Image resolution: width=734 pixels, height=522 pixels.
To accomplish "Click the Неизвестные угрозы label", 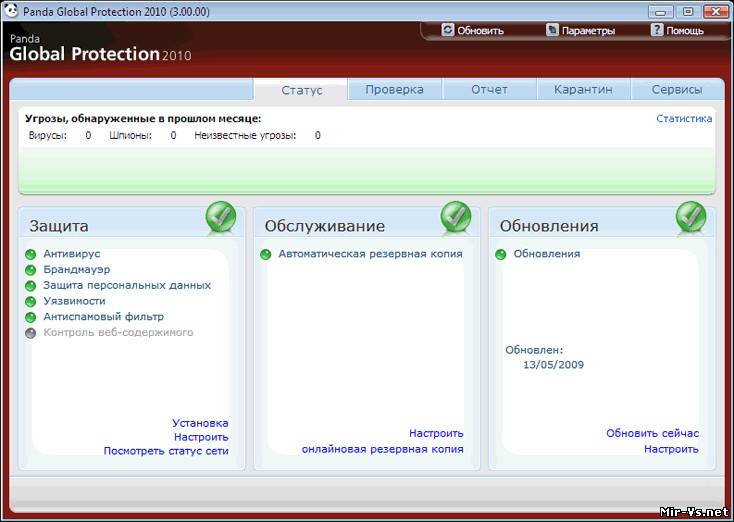I will (x=245, y=136).
